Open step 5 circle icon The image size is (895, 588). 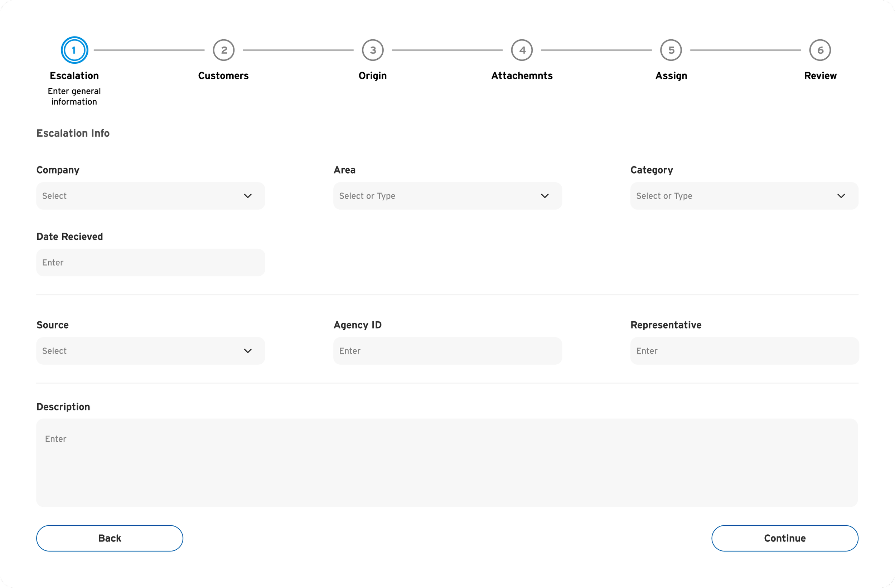pos(671,50)
